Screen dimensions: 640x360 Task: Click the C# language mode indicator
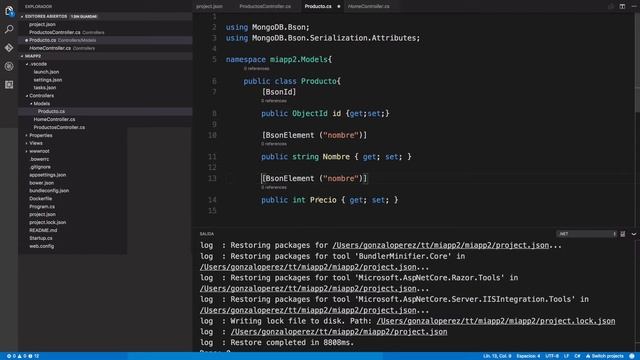point(577,356)
